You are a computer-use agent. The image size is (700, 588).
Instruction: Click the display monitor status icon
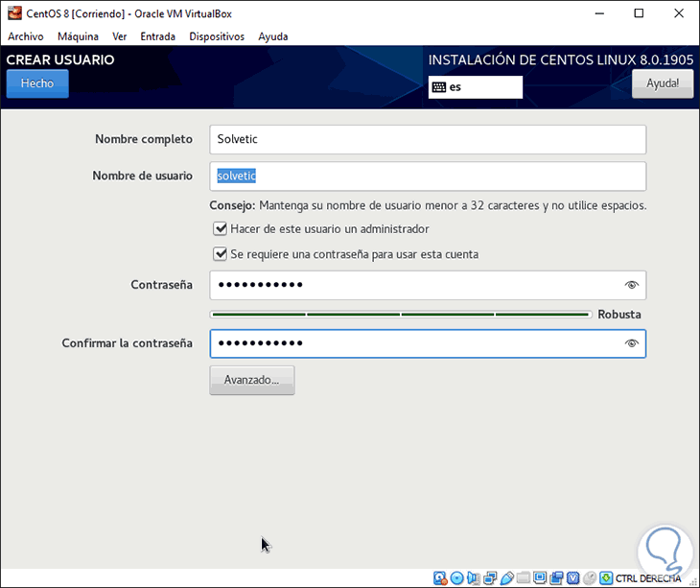(x=540, y=578)
